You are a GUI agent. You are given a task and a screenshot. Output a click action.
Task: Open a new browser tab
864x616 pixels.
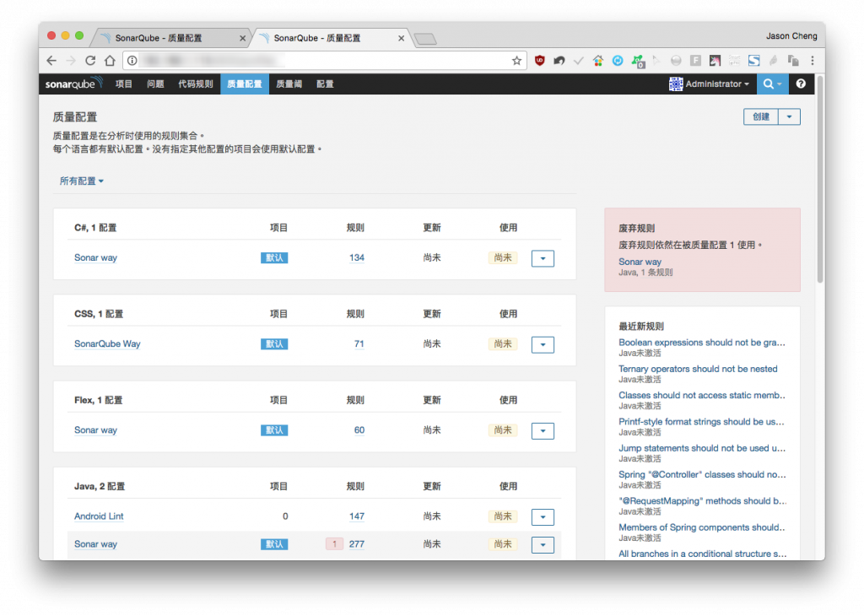click(x=425, y=39)
